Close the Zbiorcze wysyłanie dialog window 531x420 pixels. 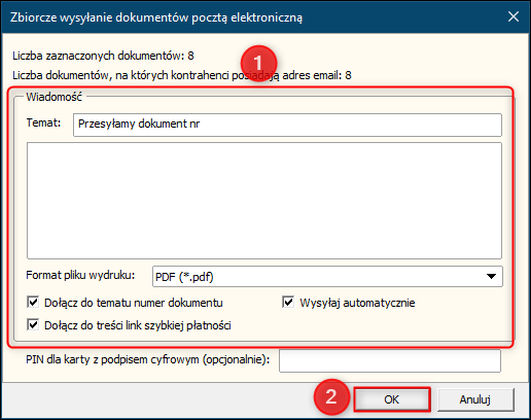[513, 16]
